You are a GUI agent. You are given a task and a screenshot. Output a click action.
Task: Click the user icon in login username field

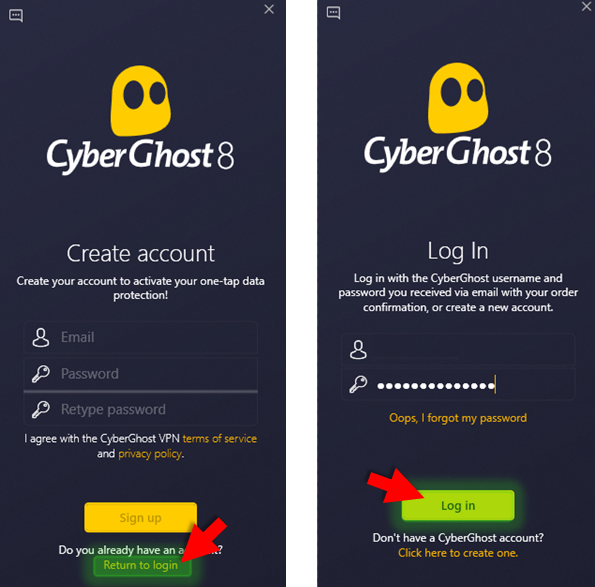point(358,349)
